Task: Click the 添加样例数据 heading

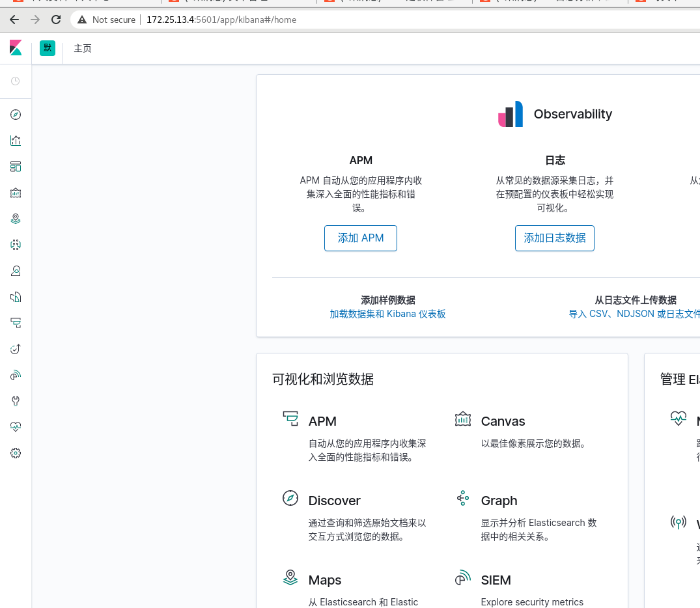Action: click(x=388, y=300)
